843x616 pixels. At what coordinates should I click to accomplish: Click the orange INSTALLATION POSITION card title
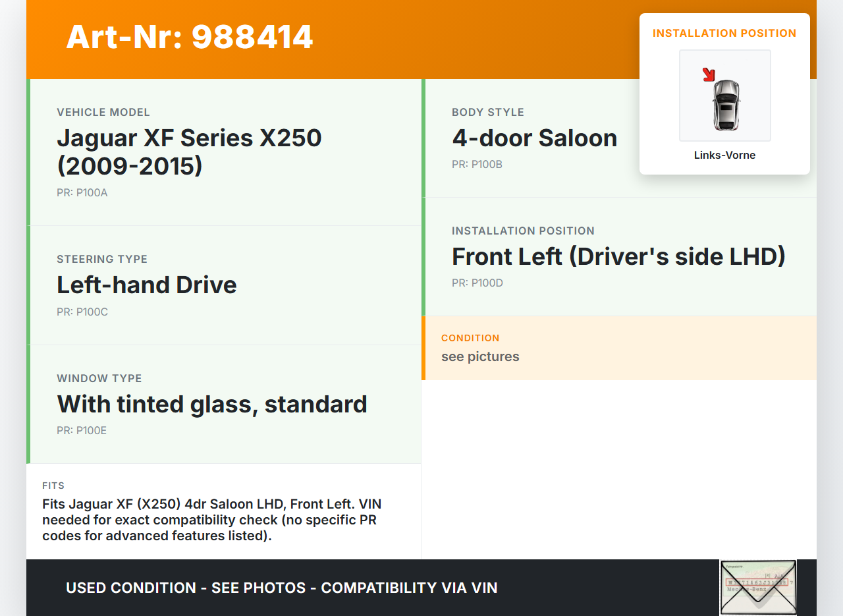(724, 33)
